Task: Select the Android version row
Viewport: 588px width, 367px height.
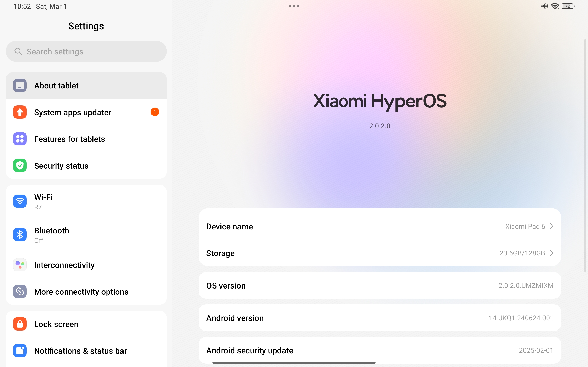Action: pos(380,318)
